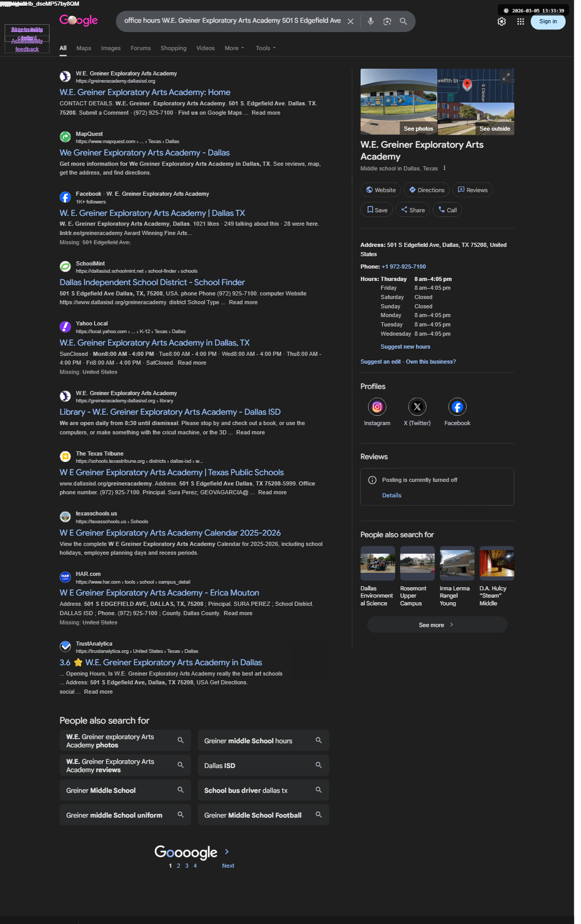
Task: Open the Tools dropdown
Action: click(266, 48)
